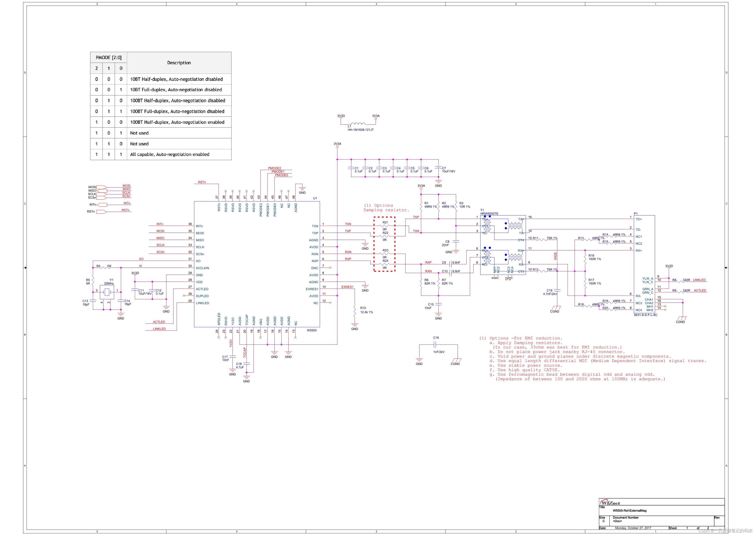Select the R3 10R 1% resistor symbol

coord(456,207)
